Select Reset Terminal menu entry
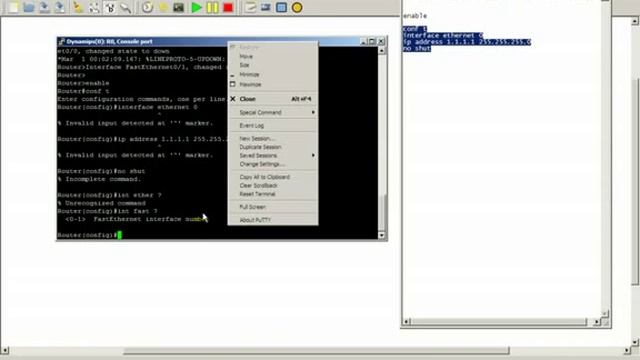The height and width of the screenshot is (360, 640). (x=273, y=194)
